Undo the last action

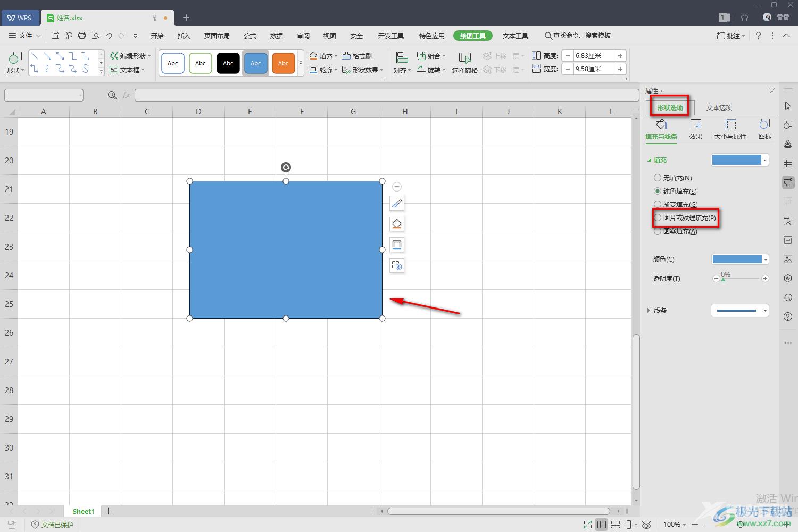[x=109, y=36]
